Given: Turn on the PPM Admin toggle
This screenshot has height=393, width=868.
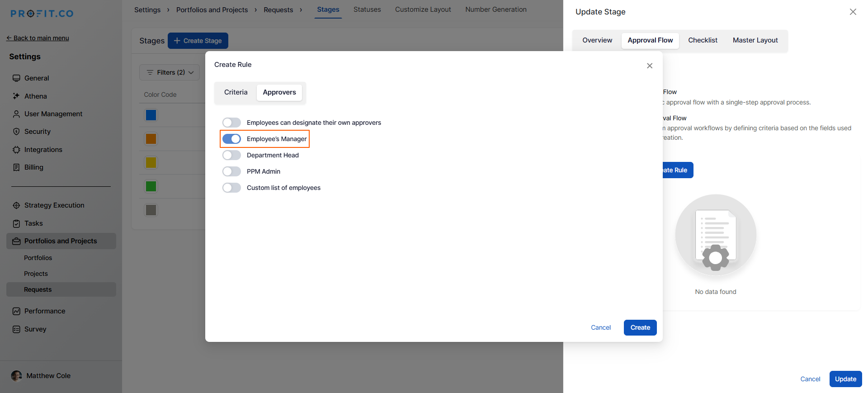Looking at the screenshot, I should (231, 171).
